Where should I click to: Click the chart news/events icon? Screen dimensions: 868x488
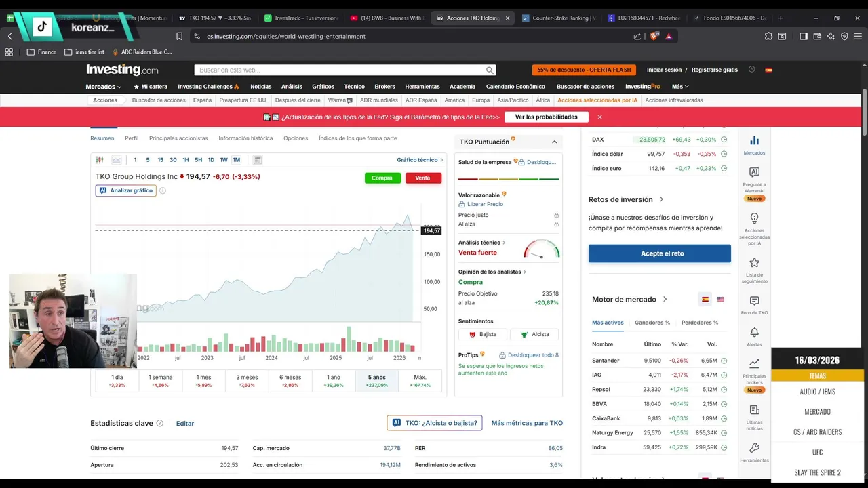[257, 160]
